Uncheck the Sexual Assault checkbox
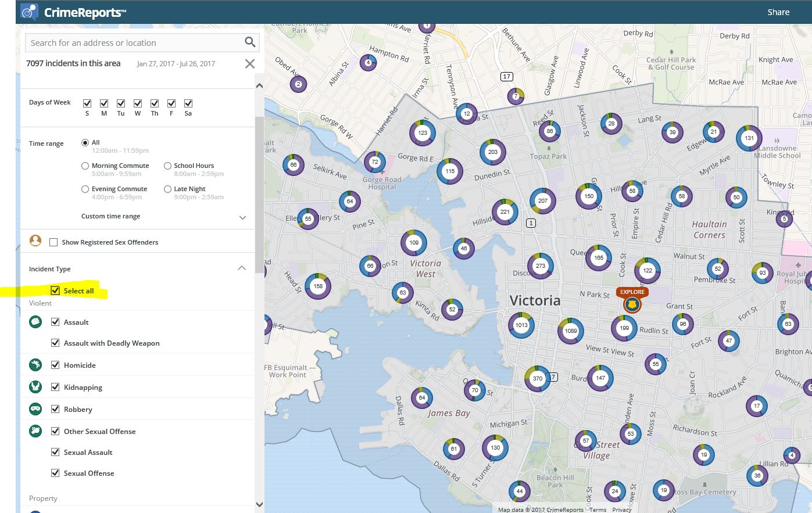Screen dimensions: 812x513 pyautogui.click(x=55, y=452)
